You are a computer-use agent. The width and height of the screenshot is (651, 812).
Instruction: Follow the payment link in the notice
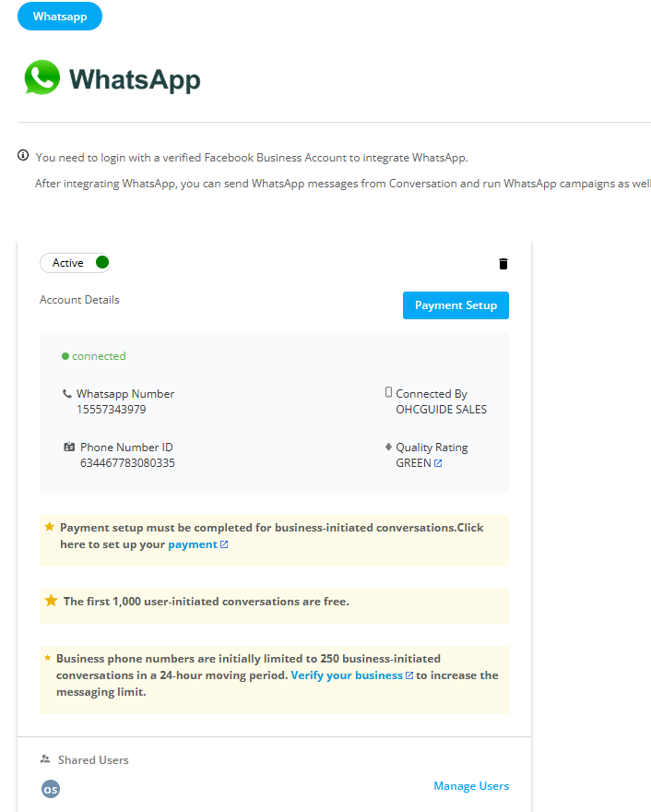(193, 544)
